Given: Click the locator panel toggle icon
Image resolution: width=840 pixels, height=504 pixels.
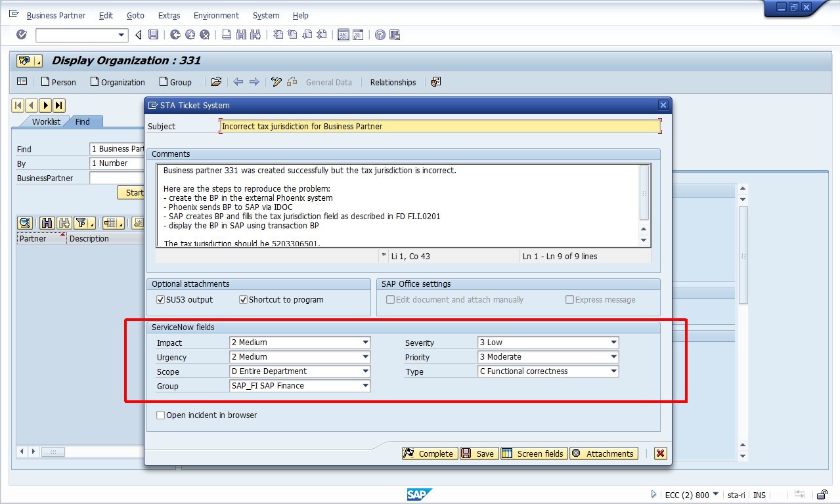Looking at the screenshot, I should (22, 82).
